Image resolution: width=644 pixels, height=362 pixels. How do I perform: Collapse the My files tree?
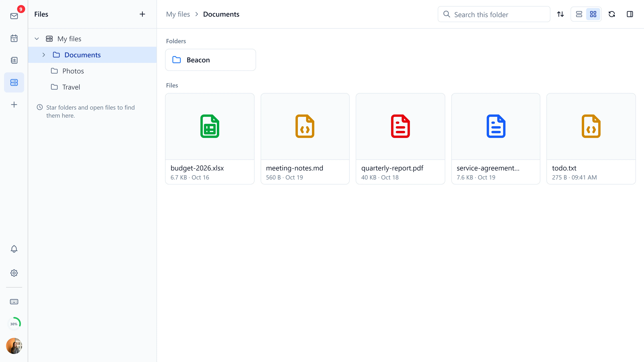(37, 39)
